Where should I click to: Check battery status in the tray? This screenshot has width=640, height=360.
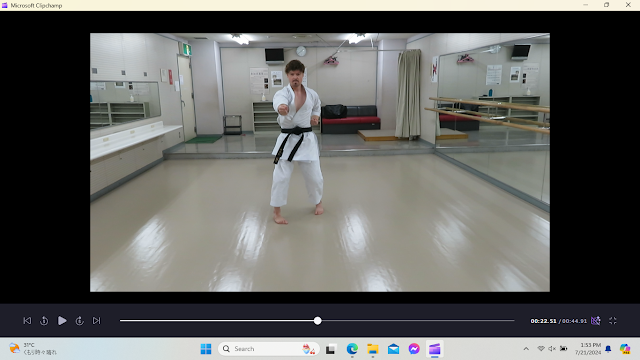(563, 349)
